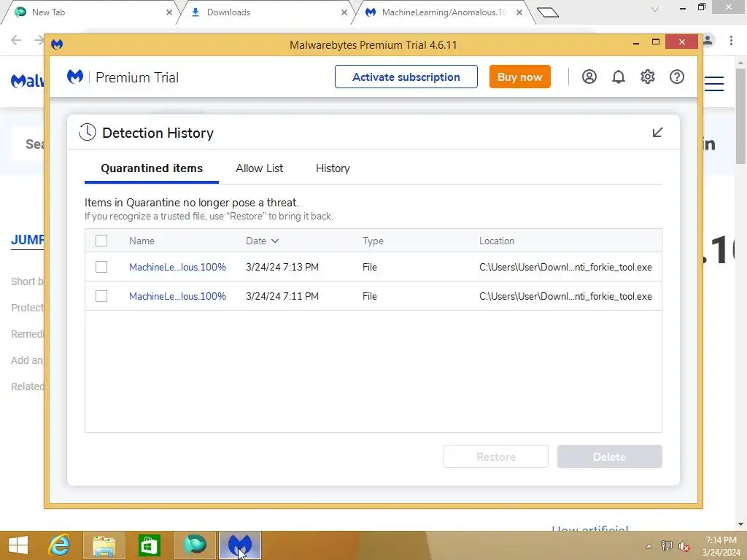Open the Windows Store taskbar icon
747x560 pixels.
149,545
